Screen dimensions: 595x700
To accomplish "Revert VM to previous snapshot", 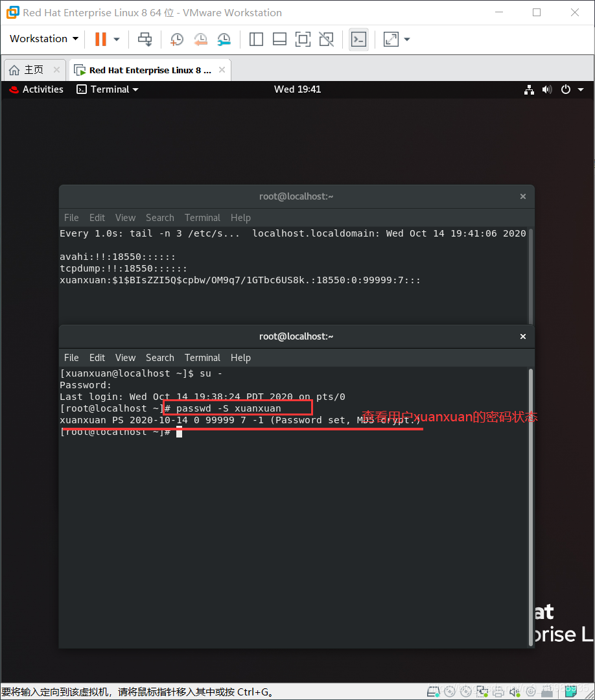I will 200,40.
